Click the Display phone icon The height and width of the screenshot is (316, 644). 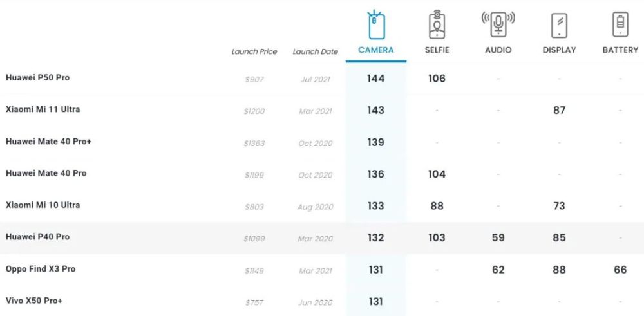pos(559,25)
